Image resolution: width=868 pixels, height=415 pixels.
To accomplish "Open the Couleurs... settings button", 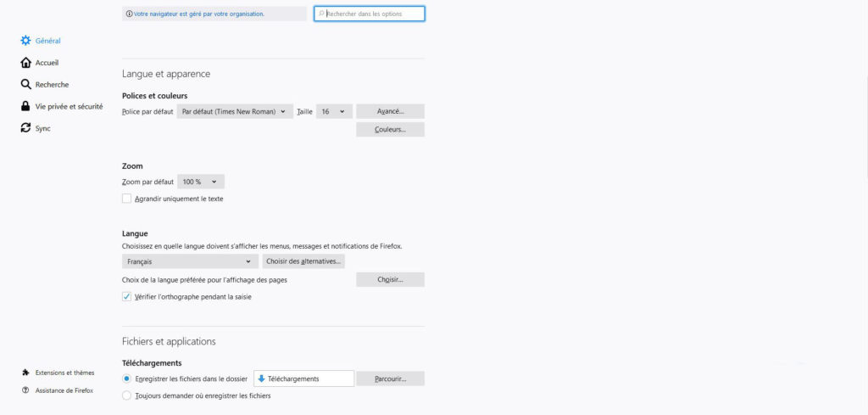I will click(x=390, y=130).
